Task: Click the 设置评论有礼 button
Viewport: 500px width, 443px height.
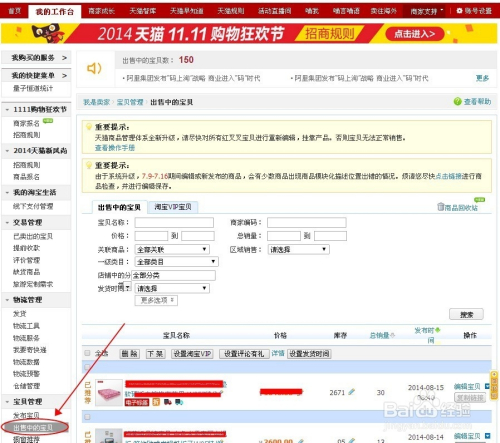Action: point(244,354)
